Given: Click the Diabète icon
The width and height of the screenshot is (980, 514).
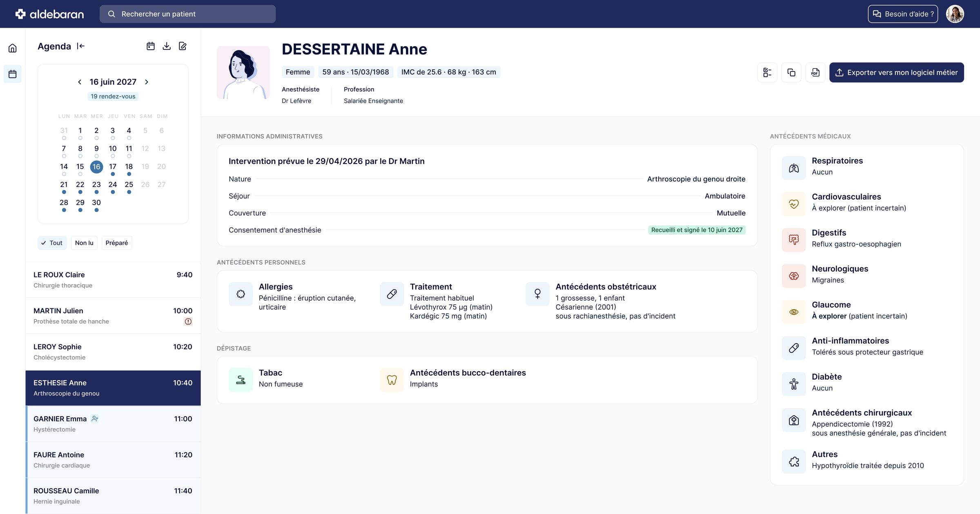Looking at the screenshot, I should 794,384.
